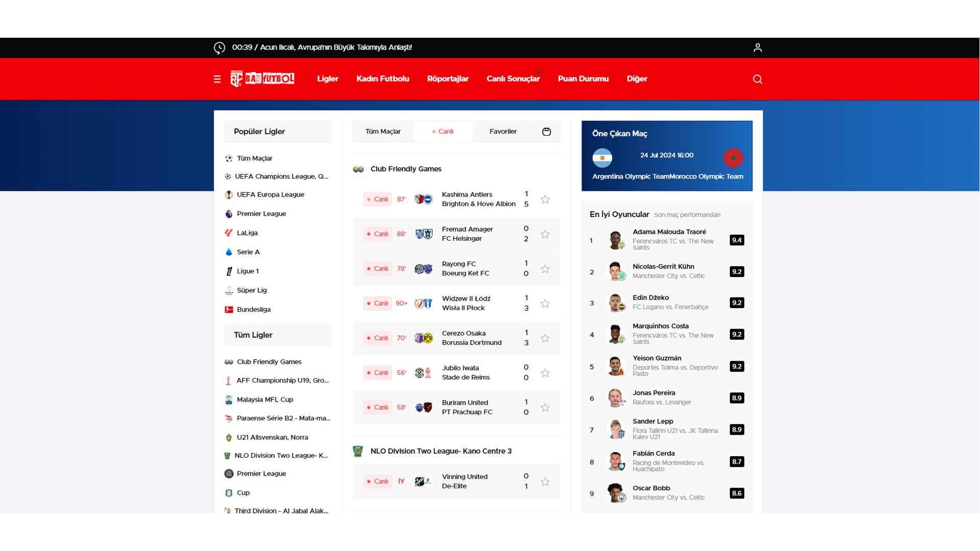
Task: Click Oscar Bobb's player photo
Action: pyautogui.click(x=616, y=493)
